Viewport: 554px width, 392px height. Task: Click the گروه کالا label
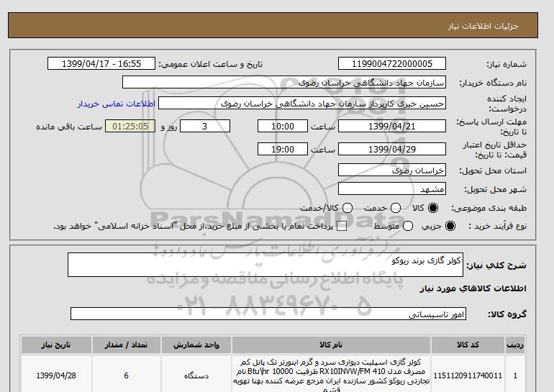coord(507,314)
